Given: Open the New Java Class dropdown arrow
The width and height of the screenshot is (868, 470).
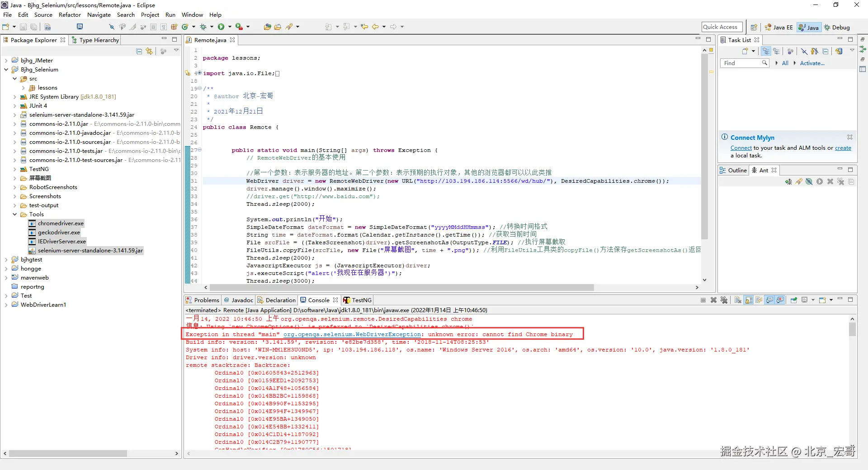Looking at the screenshot, I should 193,27.
